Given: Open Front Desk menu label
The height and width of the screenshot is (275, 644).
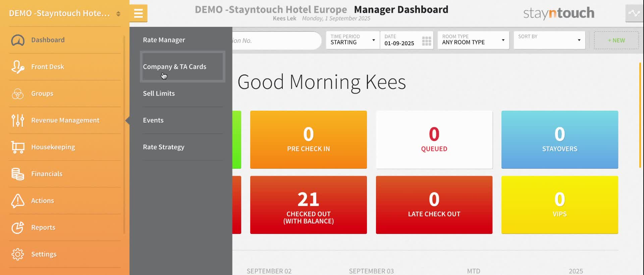Looking at the screenshot, I should pos(48,67).
